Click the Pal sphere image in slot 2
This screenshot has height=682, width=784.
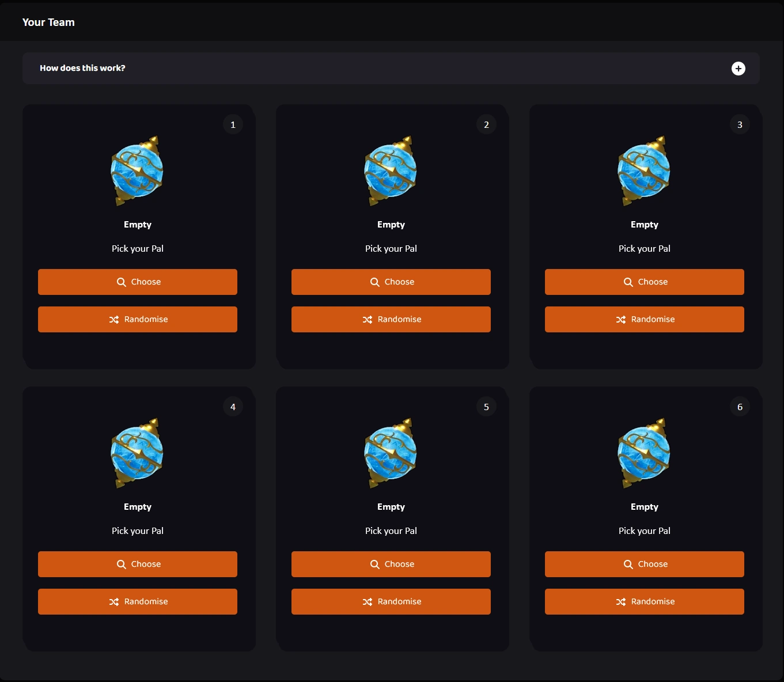tap(391, 171)
